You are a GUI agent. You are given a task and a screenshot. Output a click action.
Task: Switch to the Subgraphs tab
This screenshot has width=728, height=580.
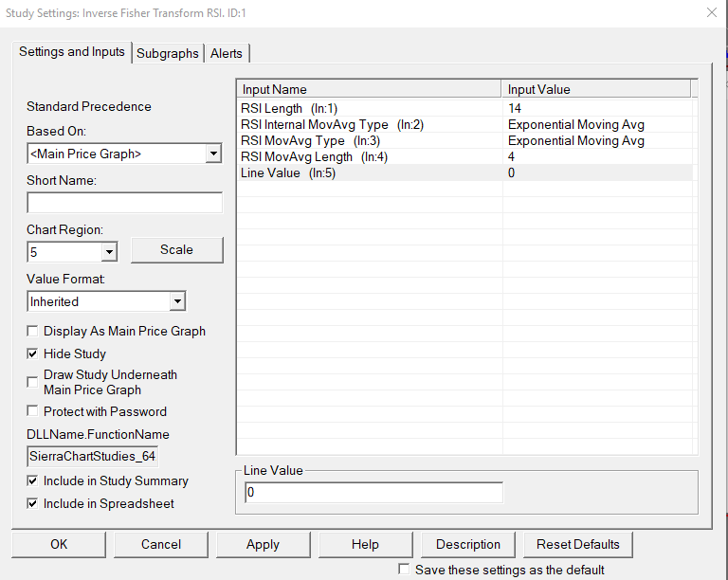point(168,54)
